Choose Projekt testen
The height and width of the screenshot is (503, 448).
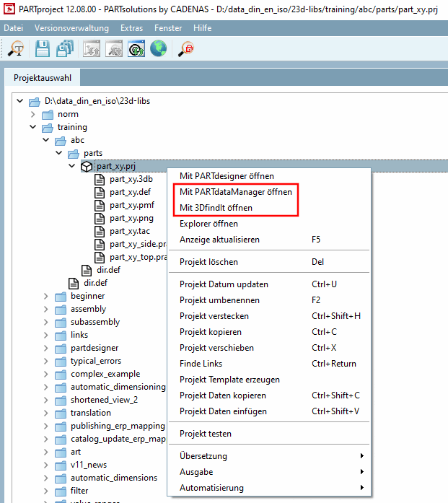[x=269, y=434]
